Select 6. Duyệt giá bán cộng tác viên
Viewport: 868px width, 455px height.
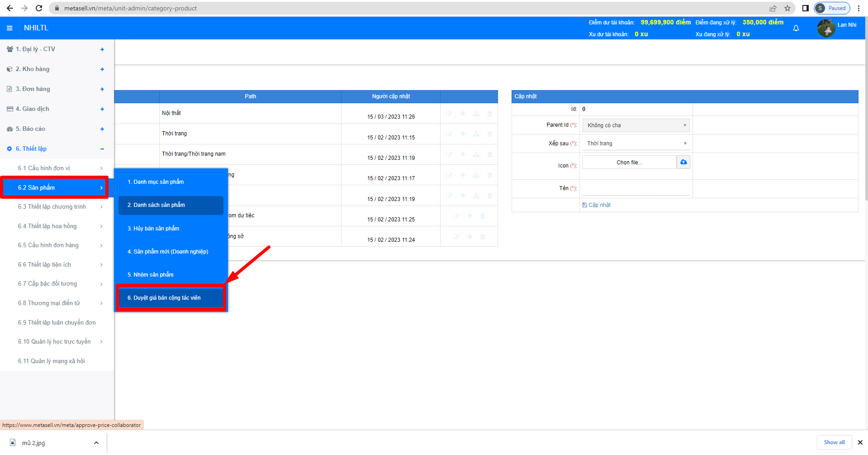(171, 298)
